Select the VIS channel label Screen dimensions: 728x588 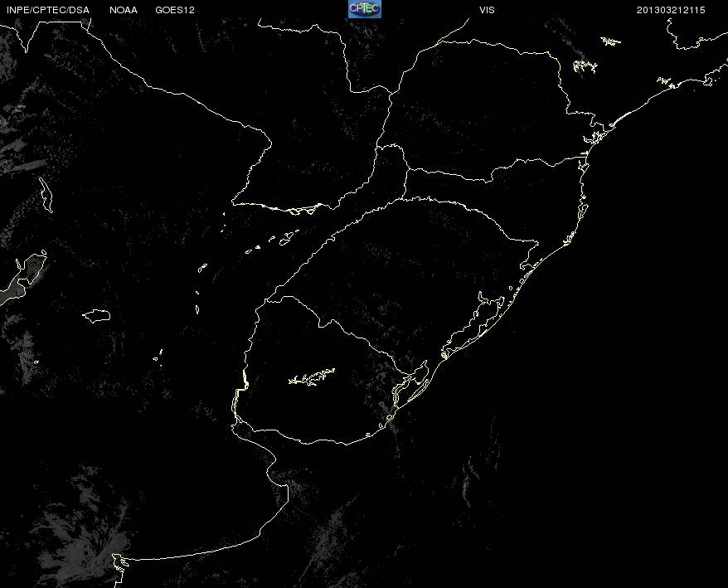coord(487,10)
